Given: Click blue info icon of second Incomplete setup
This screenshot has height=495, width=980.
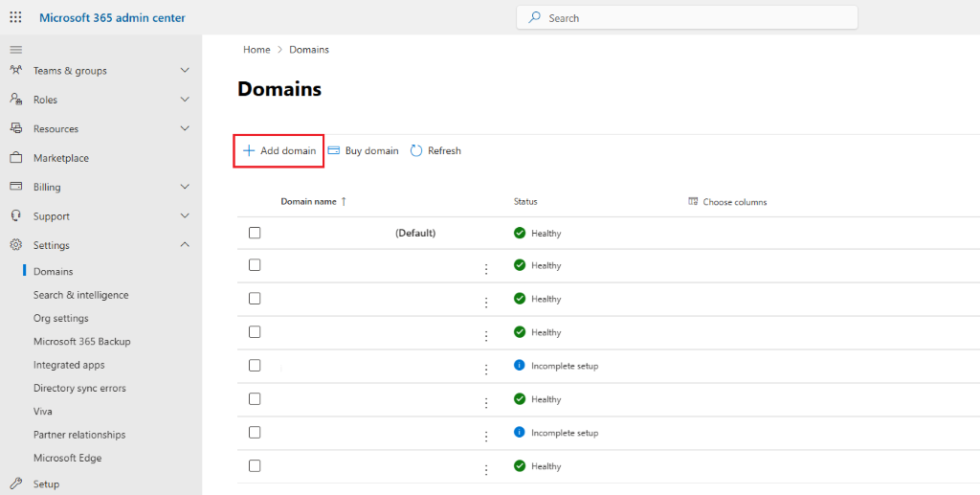Looking at the screenshot, I should tap(520, 432).
